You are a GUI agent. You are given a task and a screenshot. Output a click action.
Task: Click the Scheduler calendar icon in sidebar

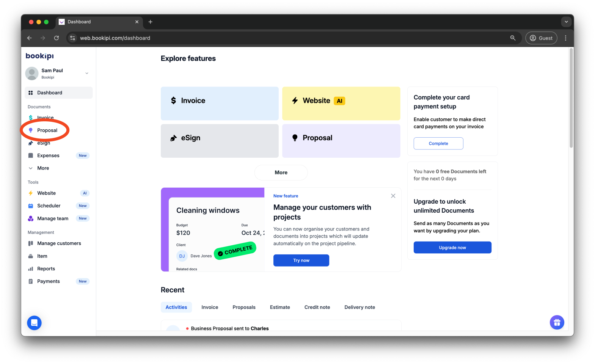point(31,206)
